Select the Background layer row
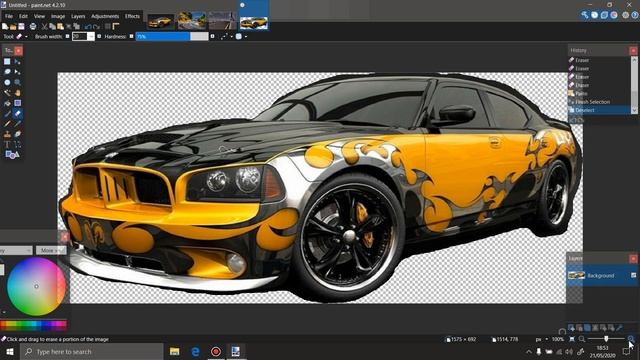 coord(602,276)
